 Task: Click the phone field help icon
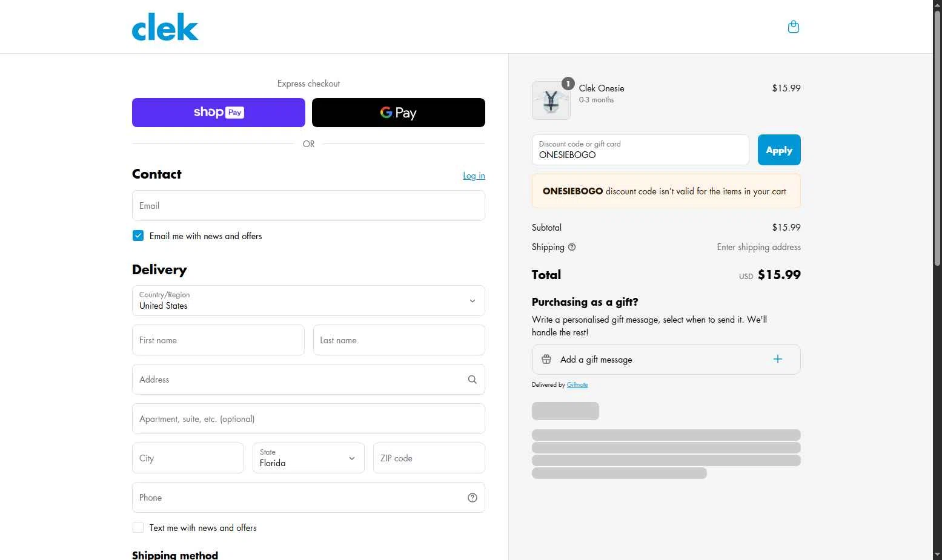click(x=473, y=498)
